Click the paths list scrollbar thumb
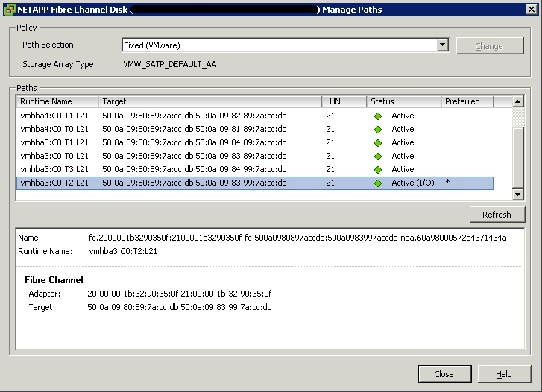The width and height of the screenshot is (542, 392). (518, 158)
